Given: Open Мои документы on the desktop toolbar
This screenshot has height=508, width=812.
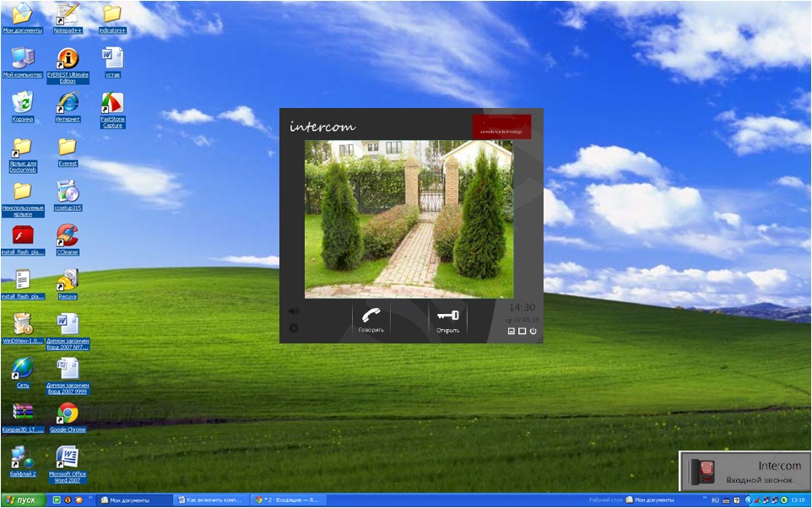Looking at the screenshot, I should (x=650, y=500).
